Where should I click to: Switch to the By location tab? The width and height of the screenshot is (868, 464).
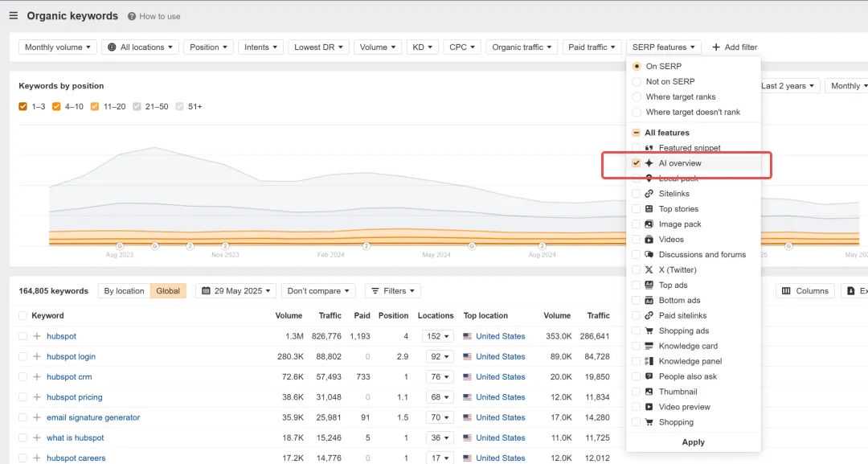(x=124, y=290)
